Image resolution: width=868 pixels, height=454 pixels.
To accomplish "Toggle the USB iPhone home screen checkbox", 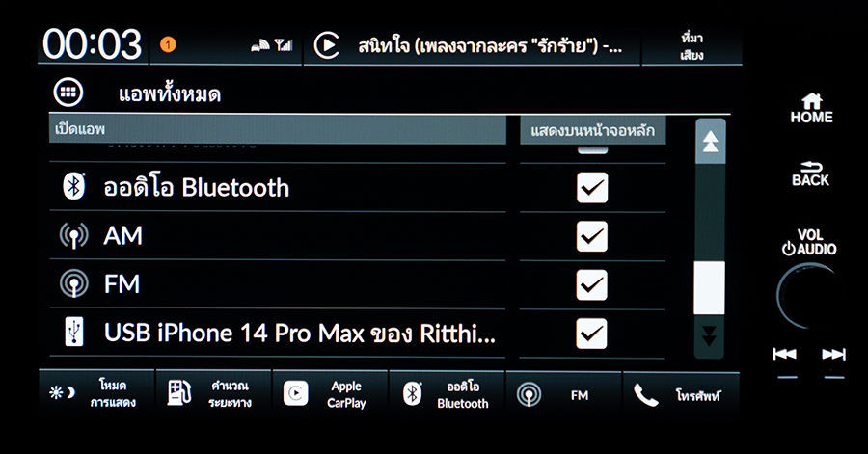I will click(591, 333).
